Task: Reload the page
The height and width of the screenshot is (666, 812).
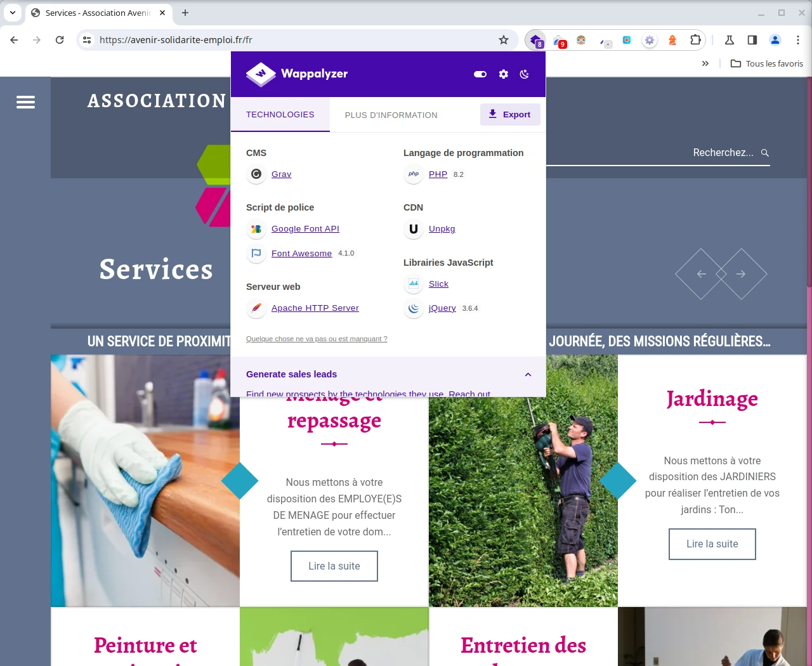Action: coord(60,40)
